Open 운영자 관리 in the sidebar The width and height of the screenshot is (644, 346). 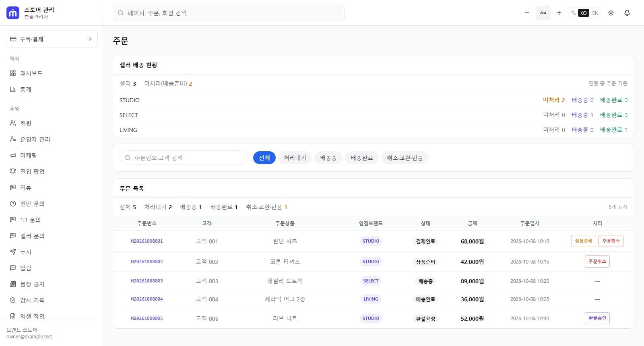51,139
